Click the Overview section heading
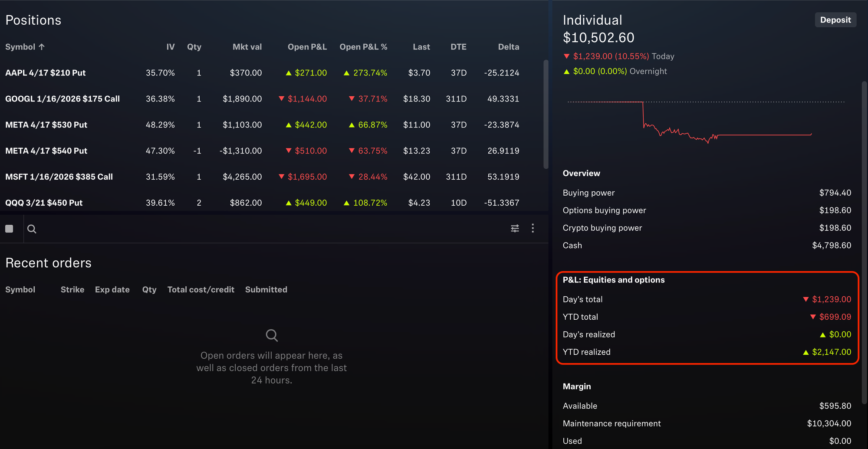Screen dimensions: 868x449 (x=582, y=174)
